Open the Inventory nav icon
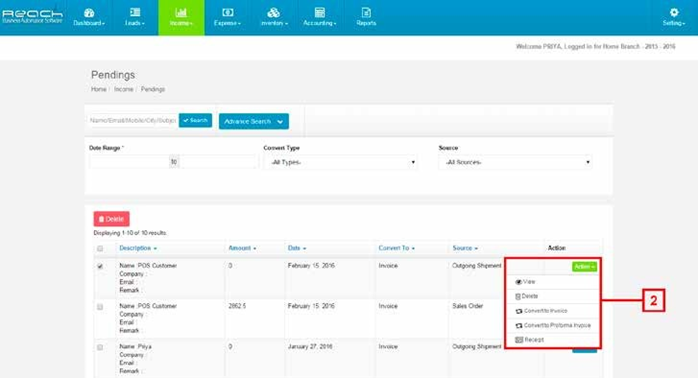Viewport: 698px width, 378px height. (274, 12)
